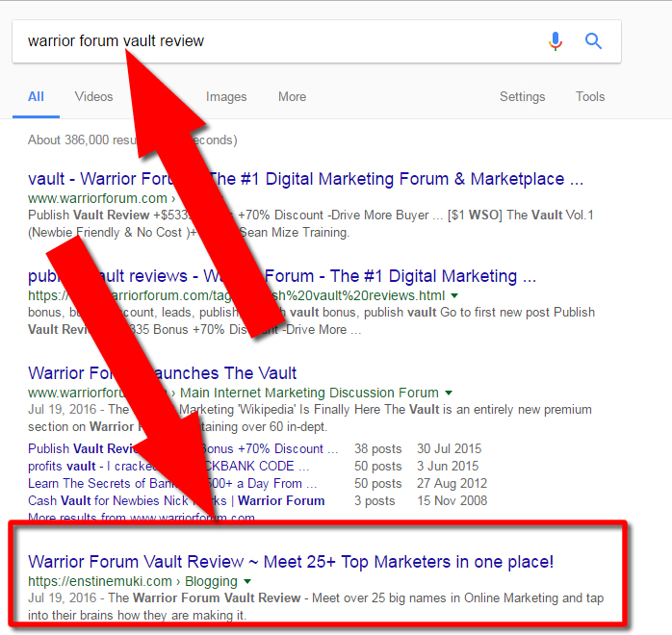Click the date '30 Jul 2015'
The height and width of the screenshot is (635, 672).
pos(450,448)
